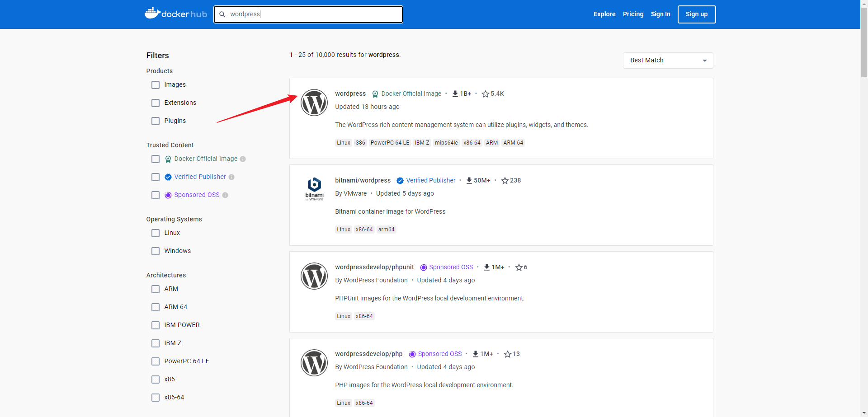Click the scrollbar down arrow
Viewport: 868px width, 417px height.
pyautogui.click(x=864, y=413)
